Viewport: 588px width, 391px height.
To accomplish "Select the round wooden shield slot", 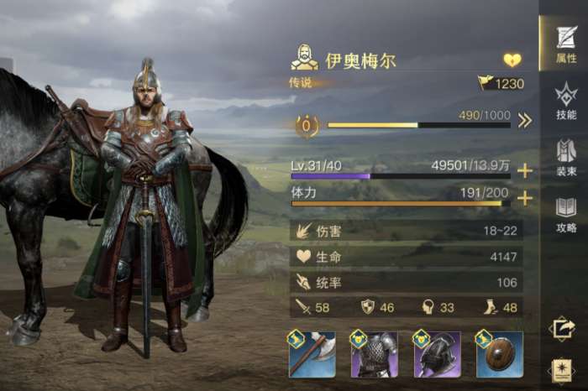I will click(x=499, y=353).
